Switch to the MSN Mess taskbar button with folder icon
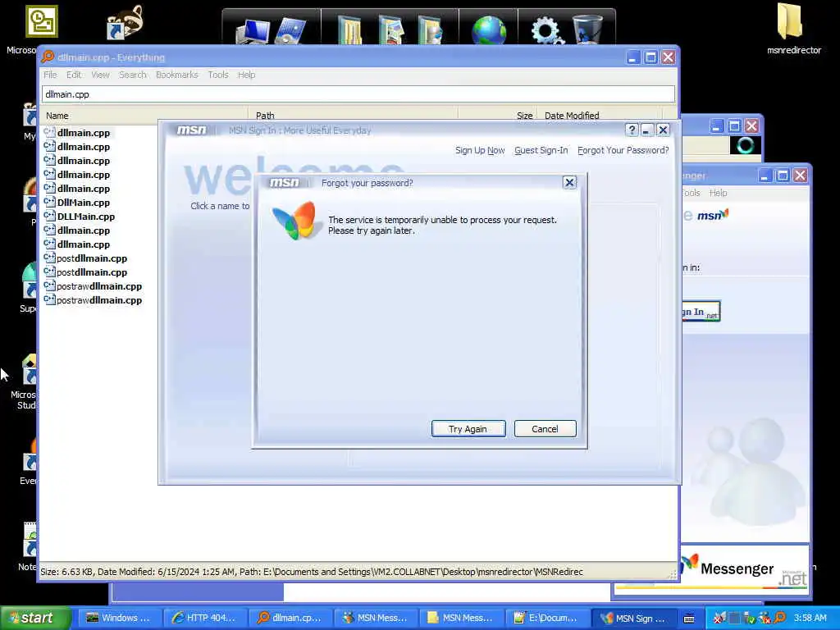 (x=460, y=618)
